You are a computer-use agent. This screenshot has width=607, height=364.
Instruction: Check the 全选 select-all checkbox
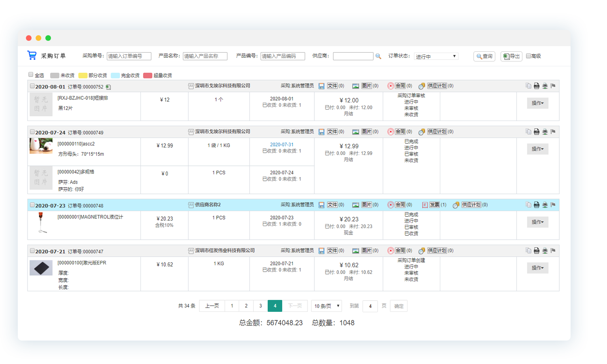pos(31,74)
